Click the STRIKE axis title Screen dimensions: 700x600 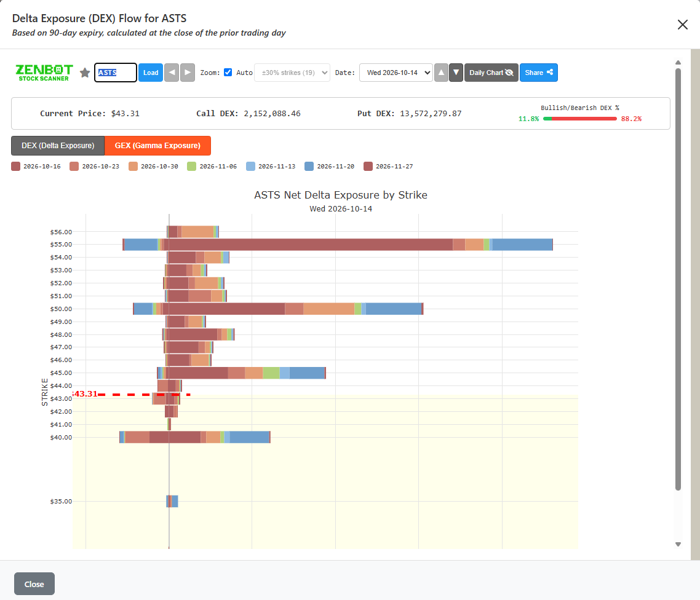point(45,392)
